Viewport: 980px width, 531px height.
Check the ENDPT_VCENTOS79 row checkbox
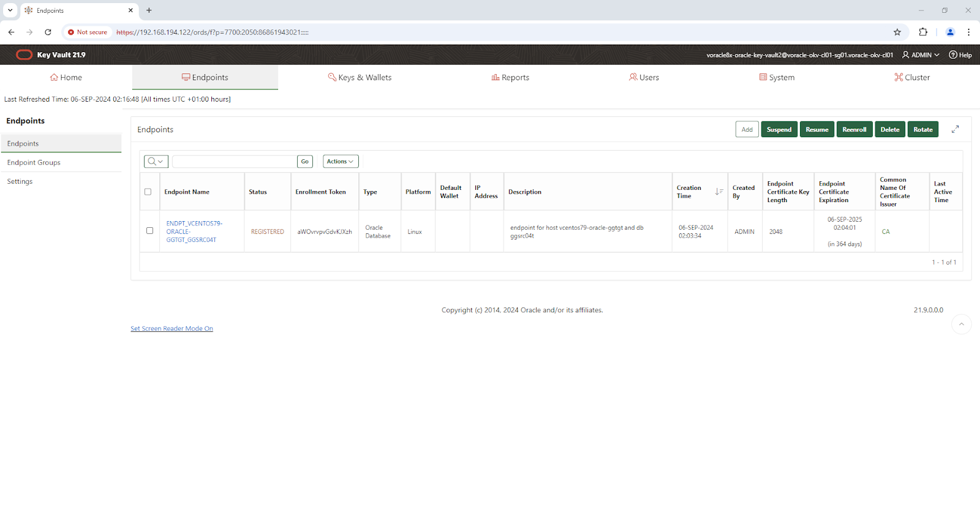[149, 231]
